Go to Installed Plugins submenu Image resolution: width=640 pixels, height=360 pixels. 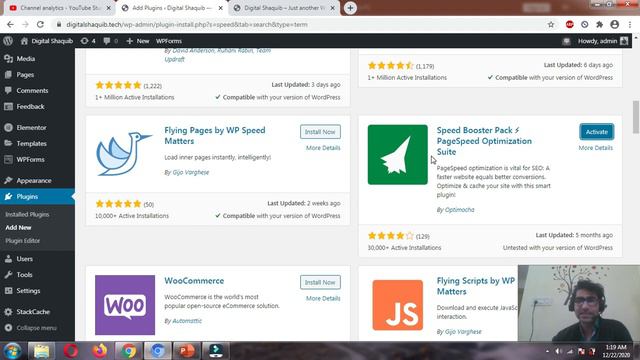pyautogui.click(x=27, y=214)
